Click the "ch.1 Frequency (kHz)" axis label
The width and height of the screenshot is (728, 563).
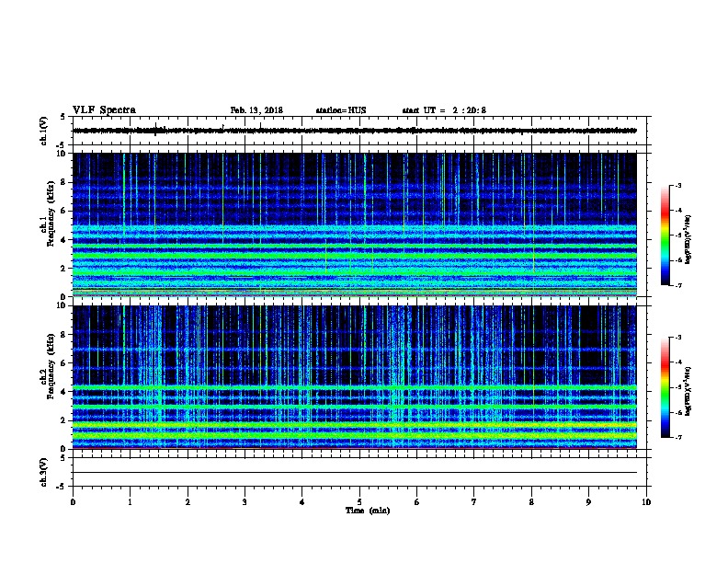pos(48,214)
